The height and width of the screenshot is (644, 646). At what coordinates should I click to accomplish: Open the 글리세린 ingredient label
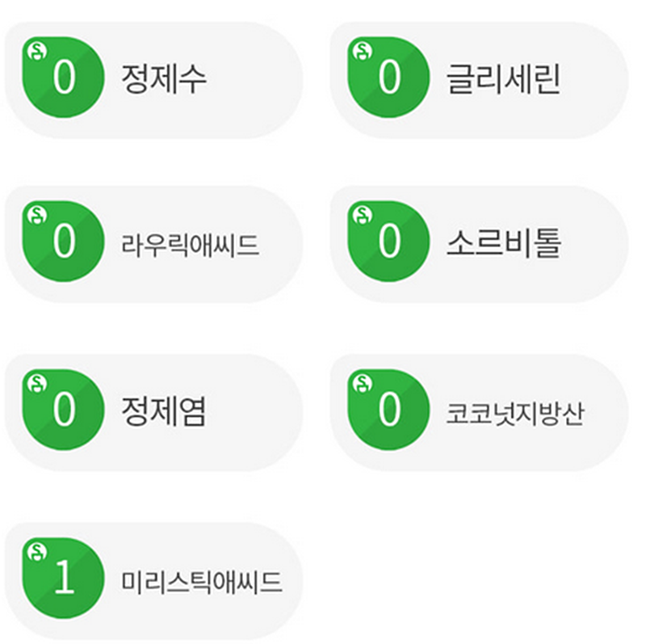[x=503, y=79]
